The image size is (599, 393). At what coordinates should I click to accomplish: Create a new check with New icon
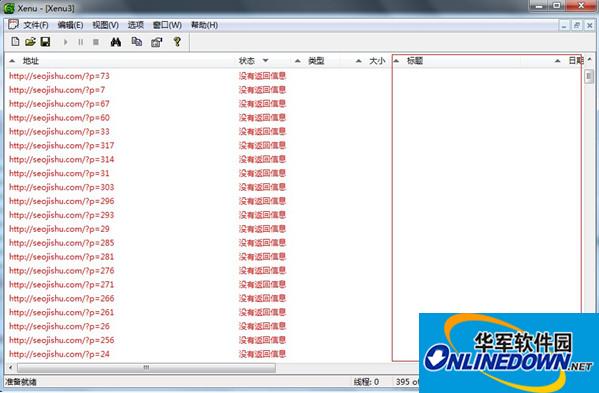[15, 42]
